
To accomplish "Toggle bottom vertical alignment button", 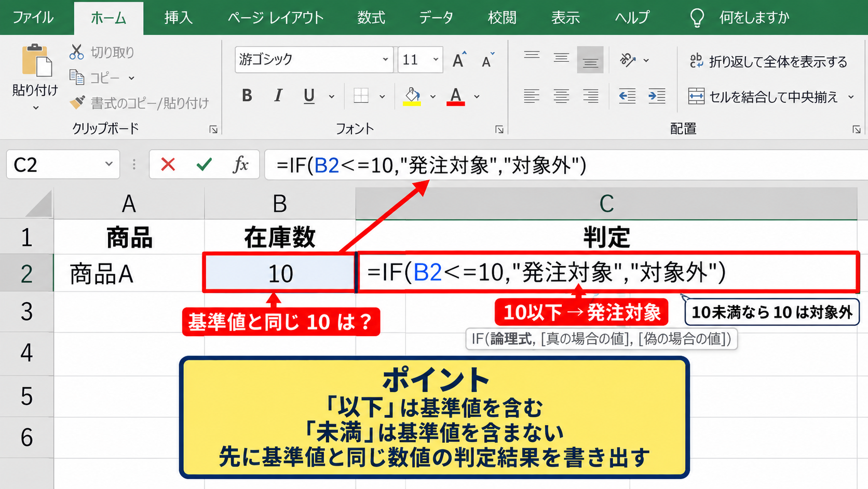I will 590,60.
